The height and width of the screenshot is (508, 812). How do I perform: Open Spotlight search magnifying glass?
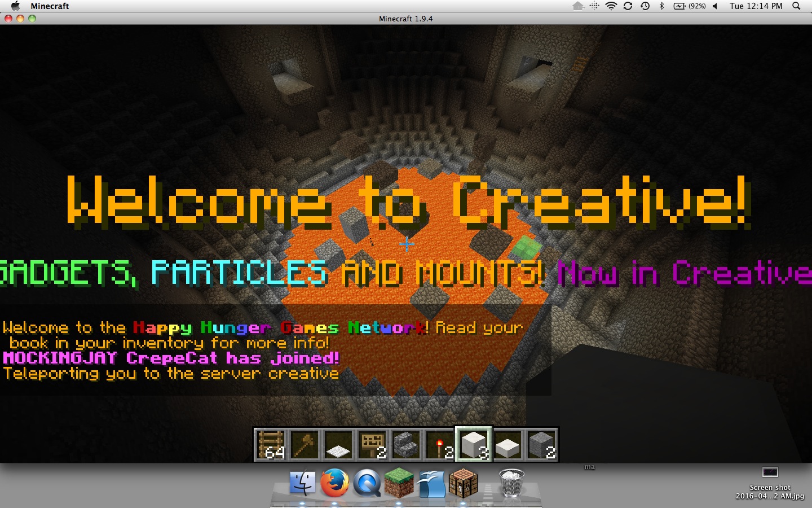(x=796, y=6)
